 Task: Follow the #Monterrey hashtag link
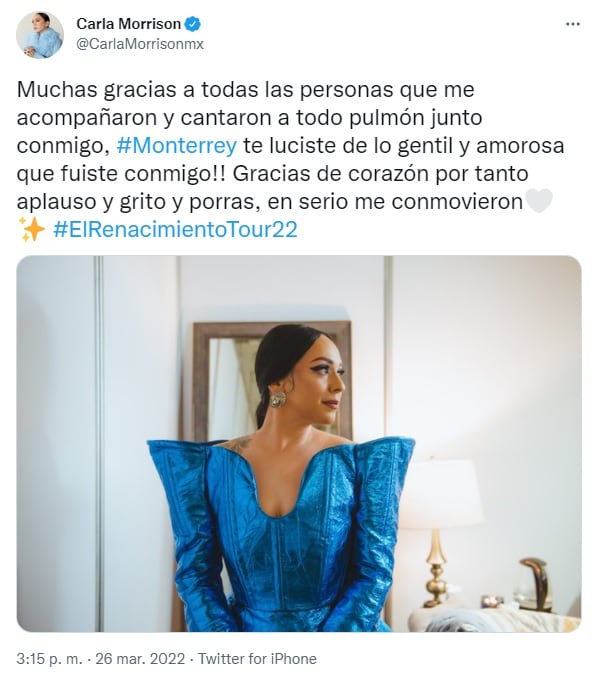(177, 145)
